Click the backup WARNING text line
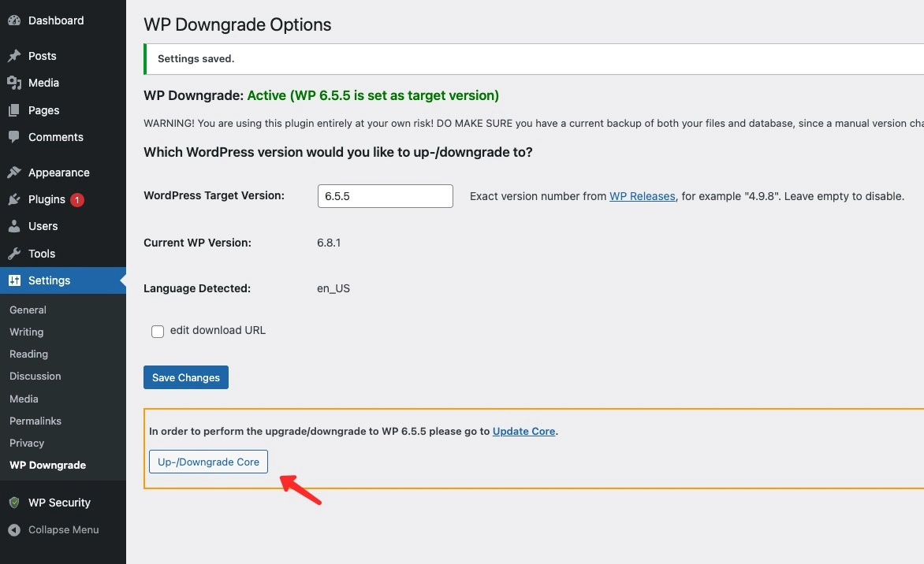The width and height of the screenshot is (924, 564). pos(534,123)
